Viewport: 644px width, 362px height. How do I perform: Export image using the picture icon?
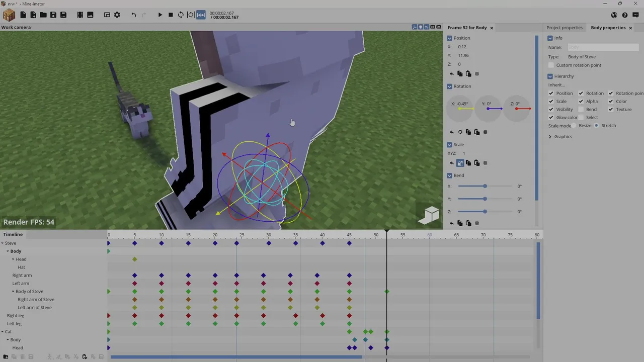point(90,15)
